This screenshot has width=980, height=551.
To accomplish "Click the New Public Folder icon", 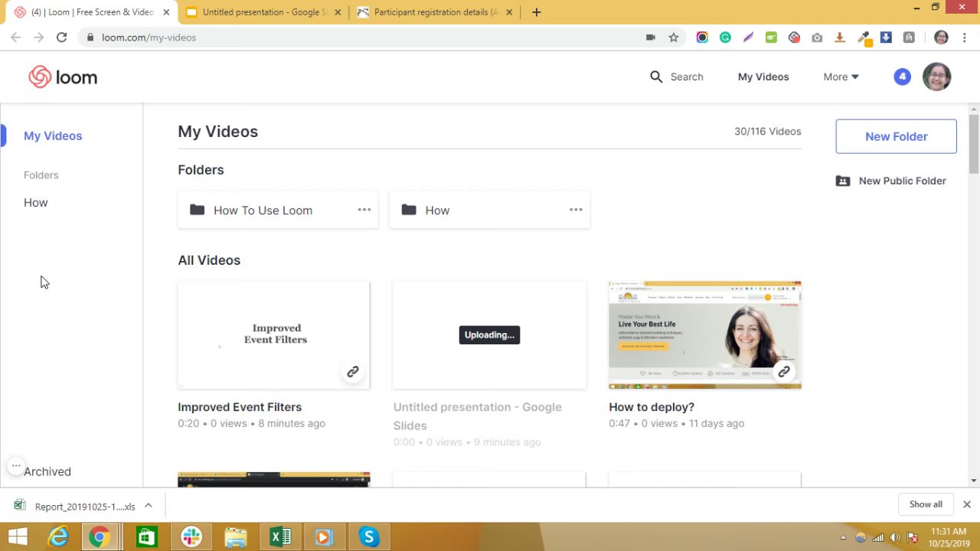I will [x=843, y=181].
